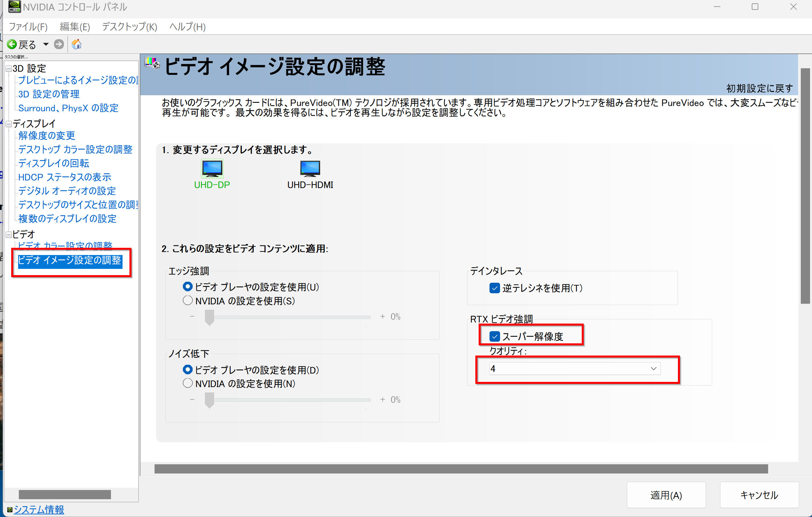Screen dimensions: 812x517
Task: Open the クオリティ dropdown showing 4
Action: click(574, 369)
